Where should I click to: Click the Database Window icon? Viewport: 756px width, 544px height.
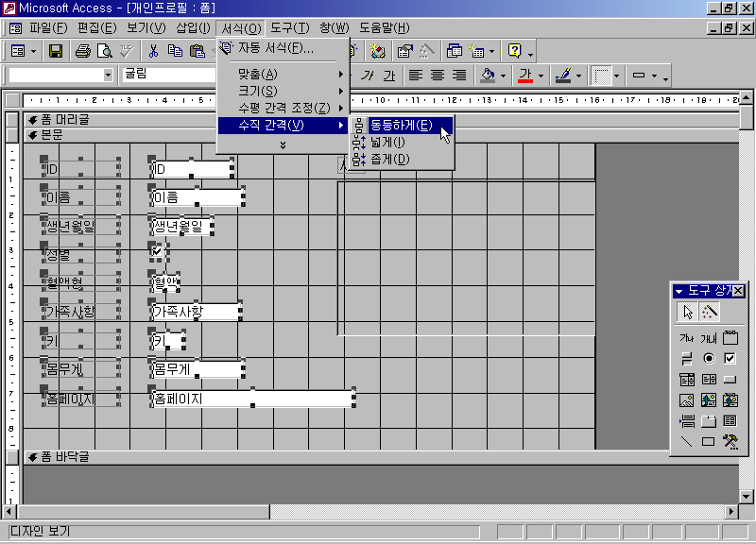coord(455,51)
